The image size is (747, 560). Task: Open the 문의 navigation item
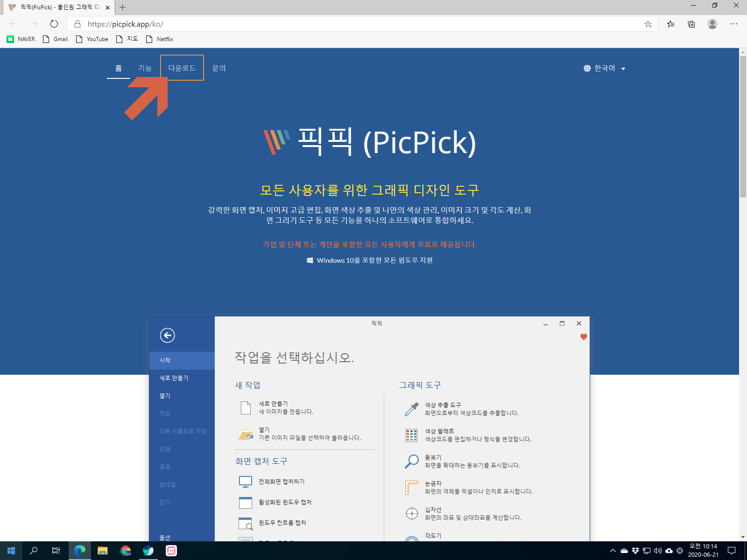pyautogui.click(x=219, y=68)
